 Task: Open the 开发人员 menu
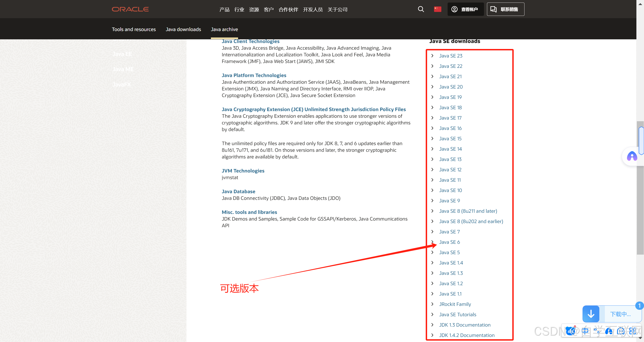point(313,9)
